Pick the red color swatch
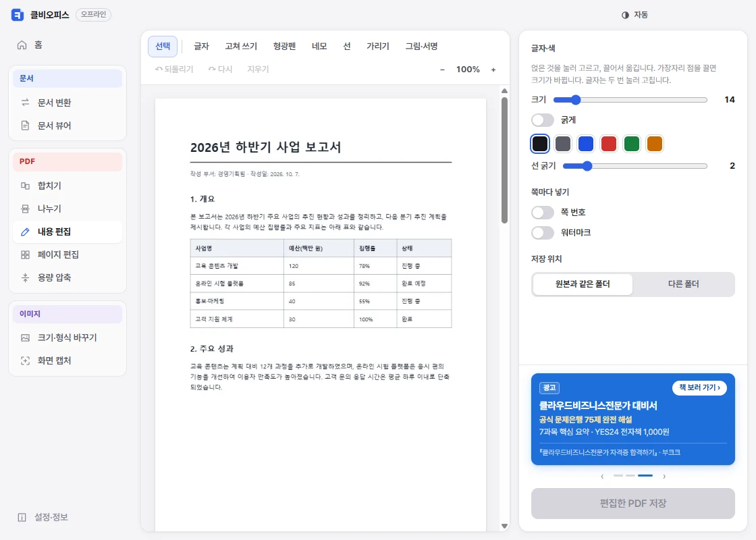 (x=608, y=144)
